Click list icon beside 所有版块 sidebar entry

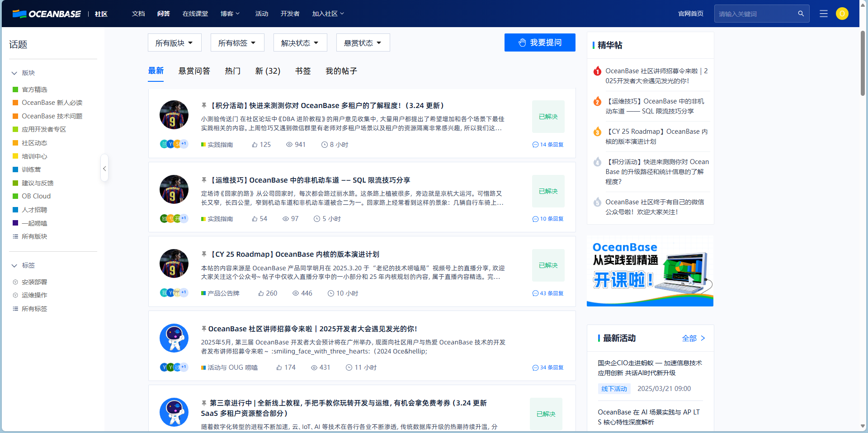pos(15,236)
